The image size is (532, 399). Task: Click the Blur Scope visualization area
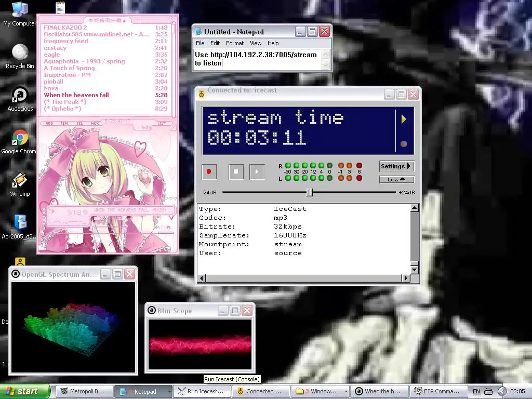click(200, 344)
